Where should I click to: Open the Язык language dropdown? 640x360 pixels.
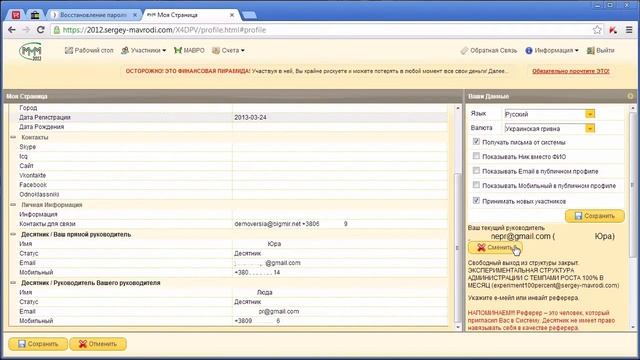(590, 114)
